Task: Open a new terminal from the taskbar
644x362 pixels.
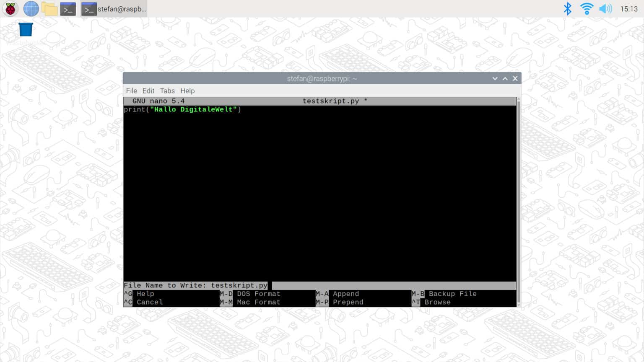Action: pos(68,8)
